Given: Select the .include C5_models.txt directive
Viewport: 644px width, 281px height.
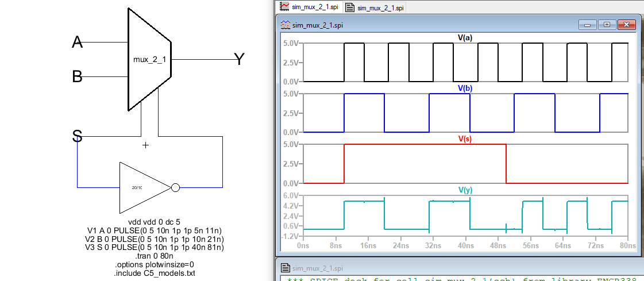Looking at the screenshot, I should [154, 273].
